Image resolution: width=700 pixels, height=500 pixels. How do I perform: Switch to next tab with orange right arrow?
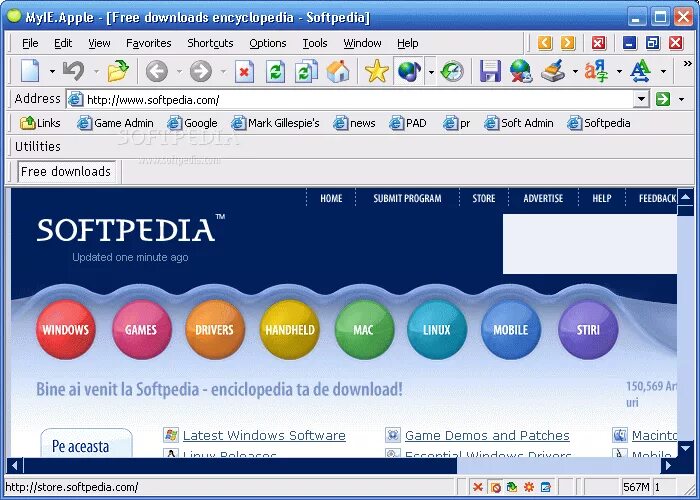(x=567, y=43)
